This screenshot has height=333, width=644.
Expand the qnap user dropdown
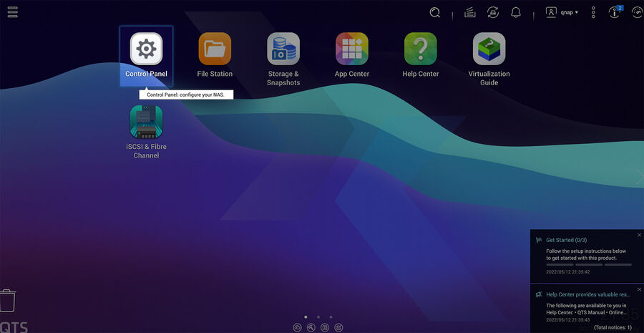[x=562, y=12]
